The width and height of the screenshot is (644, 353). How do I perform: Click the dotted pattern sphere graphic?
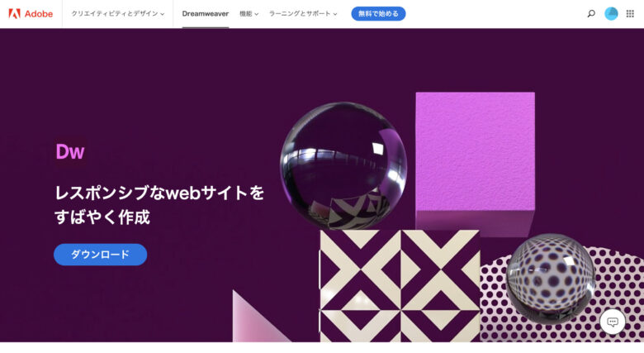coord(551,279)
